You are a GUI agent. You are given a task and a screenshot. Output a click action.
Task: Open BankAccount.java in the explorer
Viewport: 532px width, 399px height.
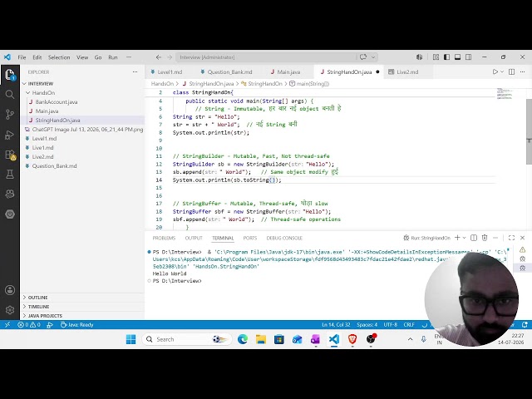(x=57, y=101)
